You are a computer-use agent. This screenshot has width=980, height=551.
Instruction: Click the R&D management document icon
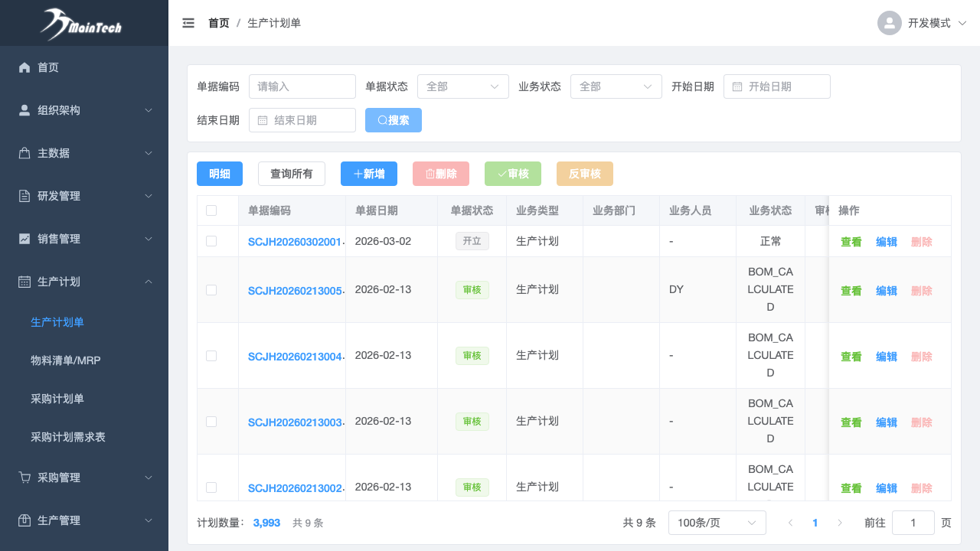click(24, 196)
